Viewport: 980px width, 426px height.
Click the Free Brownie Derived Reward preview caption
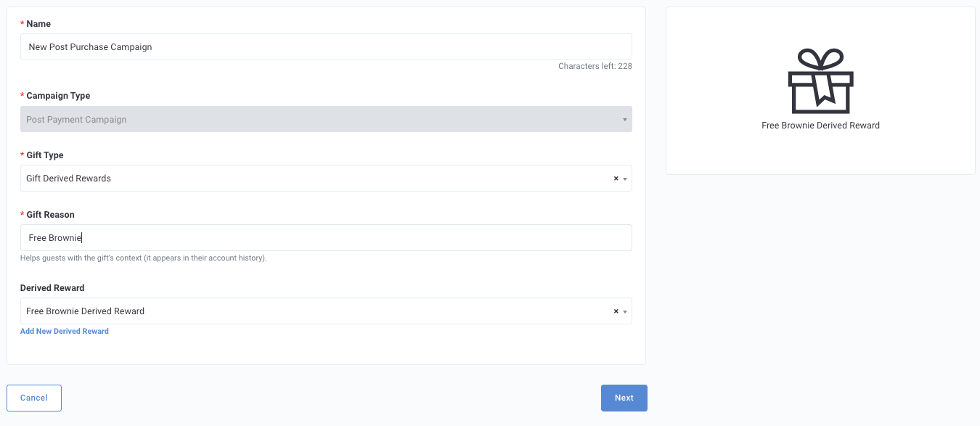click(820, 126)
